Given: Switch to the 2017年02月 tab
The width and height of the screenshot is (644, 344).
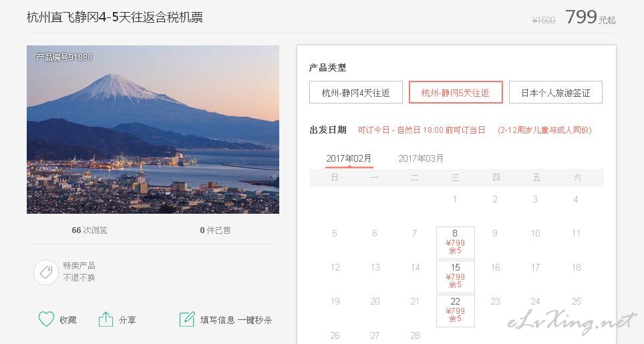Looking at the screenshot, I should 349,158.
